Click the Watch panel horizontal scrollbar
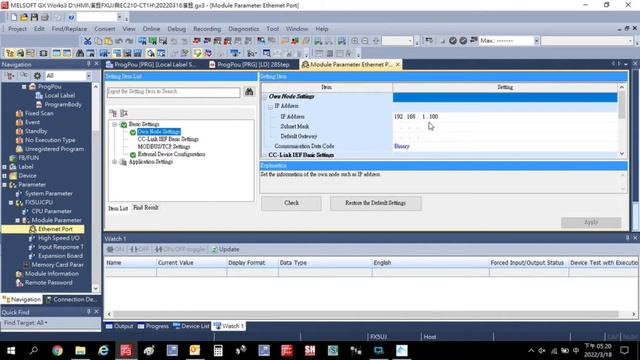This screenshot has height=360, width=640. coord(366,314)
